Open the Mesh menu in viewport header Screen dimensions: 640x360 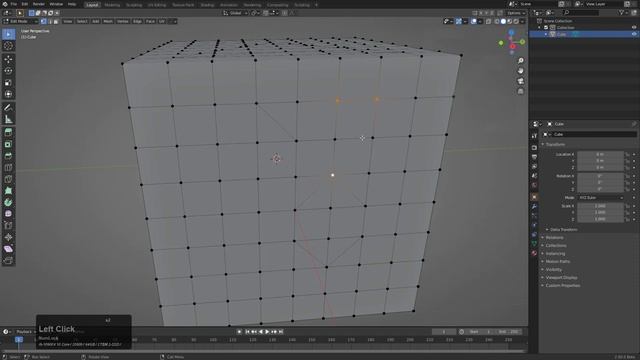108,21
